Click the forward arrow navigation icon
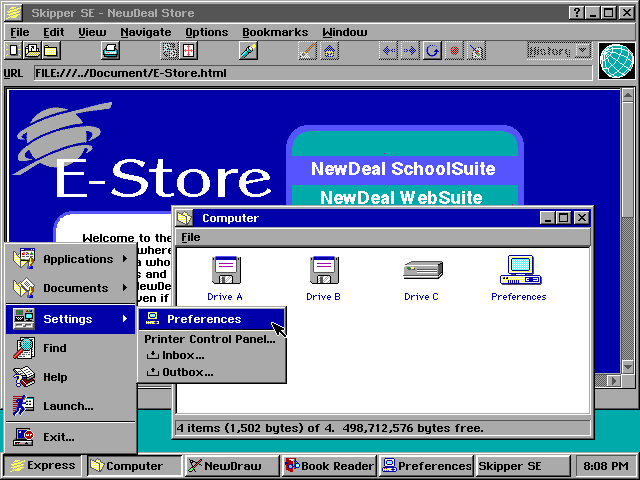640x480 pixels. point(410,51)
